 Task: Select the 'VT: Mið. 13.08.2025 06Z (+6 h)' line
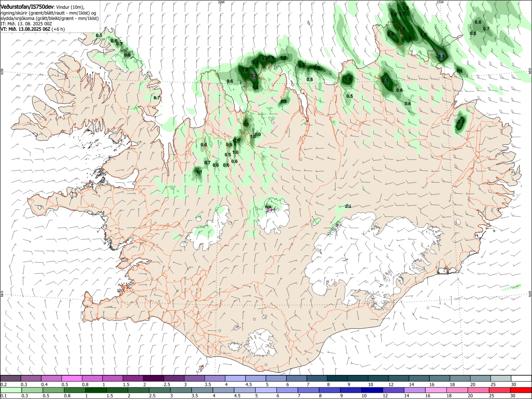click(32, 30)
